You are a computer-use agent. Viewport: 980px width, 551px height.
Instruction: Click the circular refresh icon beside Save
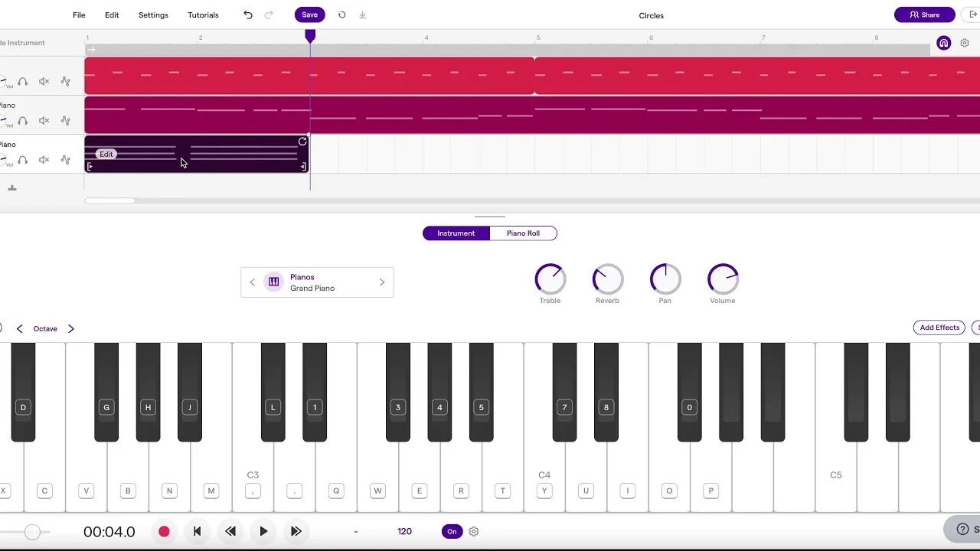341,15
